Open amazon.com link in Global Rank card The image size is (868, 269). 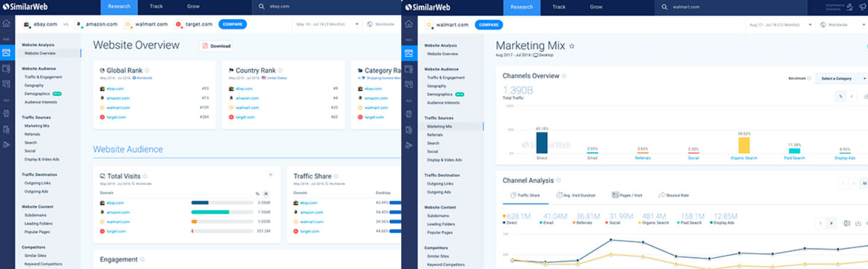[x=117, y=98]
